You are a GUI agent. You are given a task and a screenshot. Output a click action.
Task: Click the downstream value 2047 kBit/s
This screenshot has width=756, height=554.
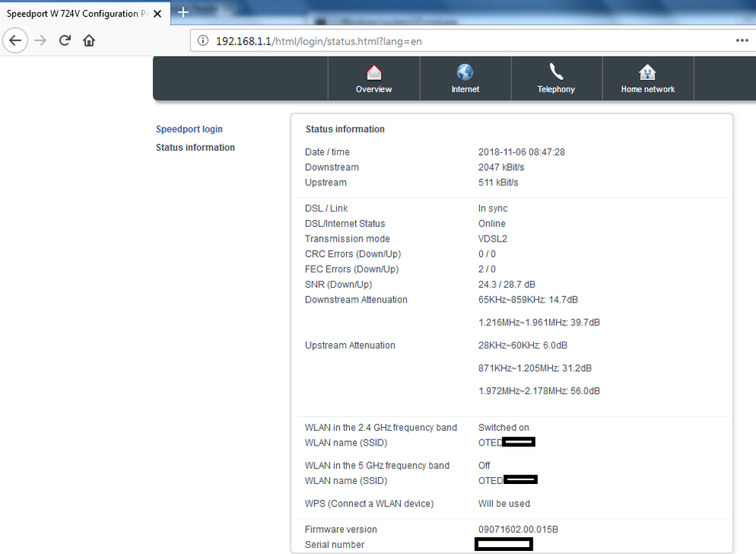(501, 167)
